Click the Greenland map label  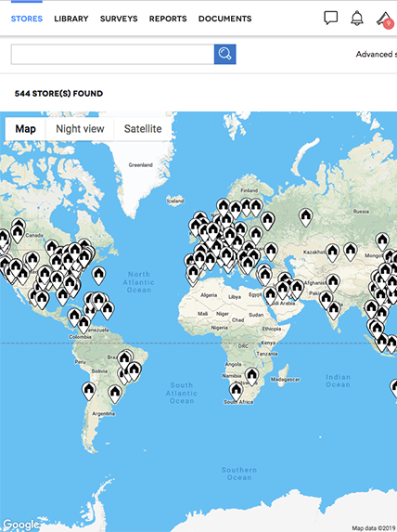(140, 165)
